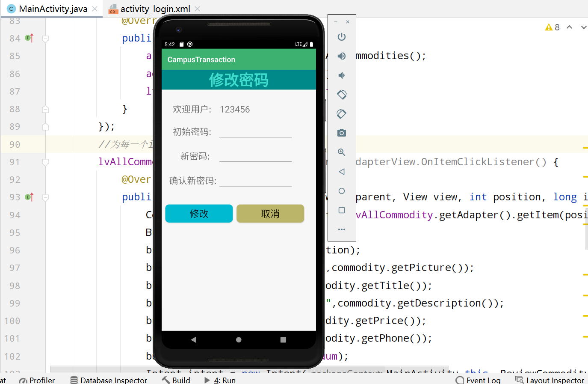Viewport: 588px width, 384px height.
Task: Open the Database Inspector tool window
Action: click(x=109, y=380)
